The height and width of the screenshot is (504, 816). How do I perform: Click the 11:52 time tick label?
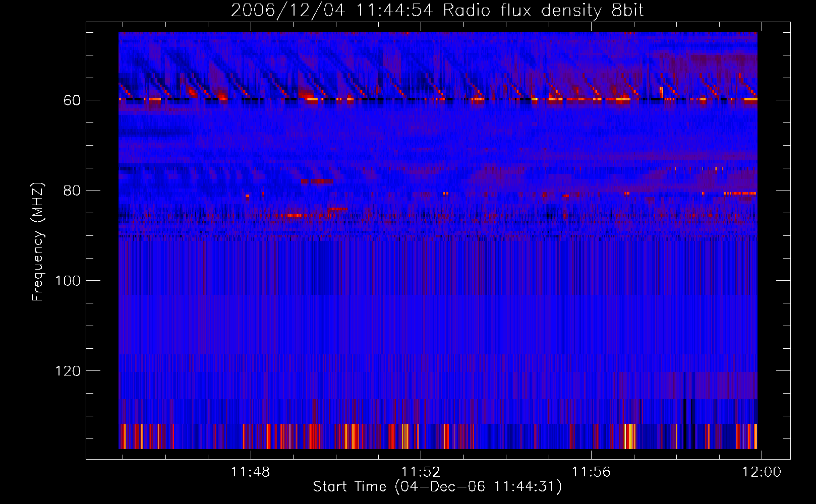point(421,472)
